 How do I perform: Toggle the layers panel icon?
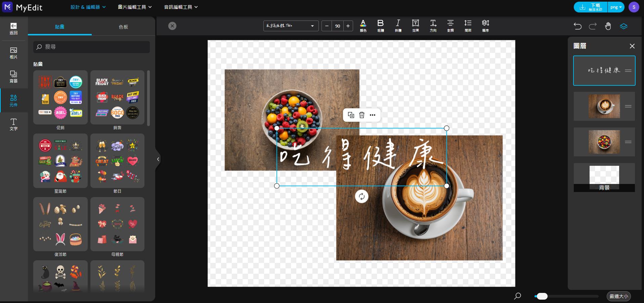[x=624, y=26]
